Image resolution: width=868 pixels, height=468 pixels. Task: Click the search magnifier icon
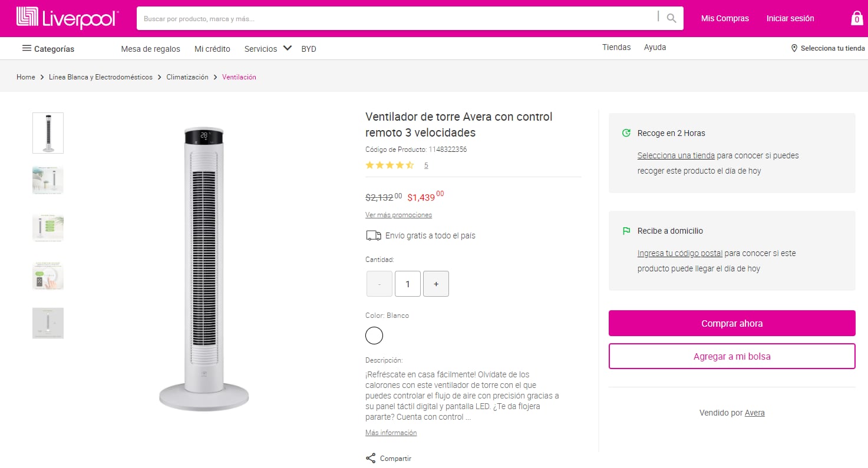[671, 18]
